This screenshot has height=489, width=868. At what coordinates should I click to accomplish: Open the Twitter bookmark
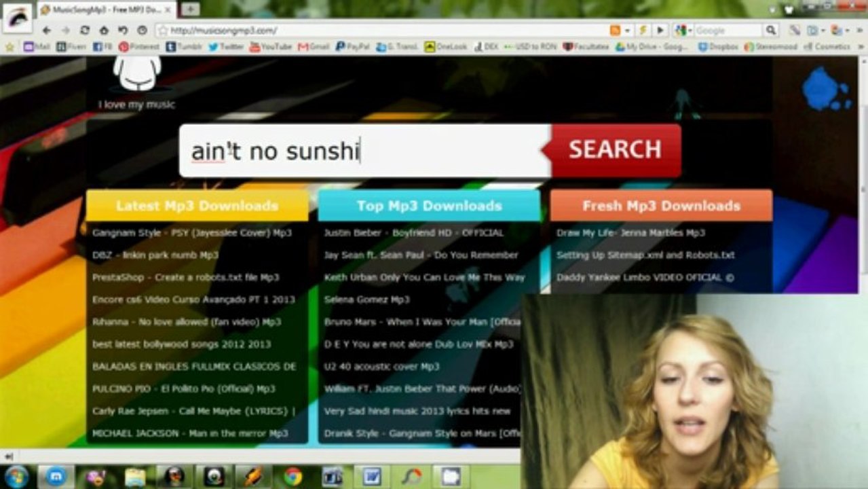coord(226,47)
